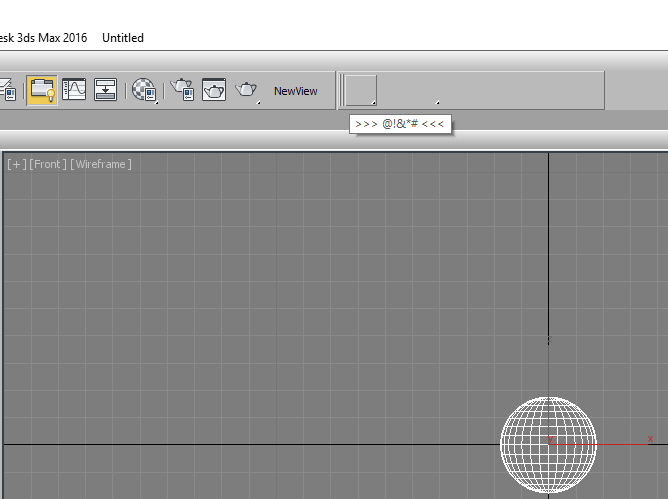Open Render Setup teapot dialog

tap(182, 90)
